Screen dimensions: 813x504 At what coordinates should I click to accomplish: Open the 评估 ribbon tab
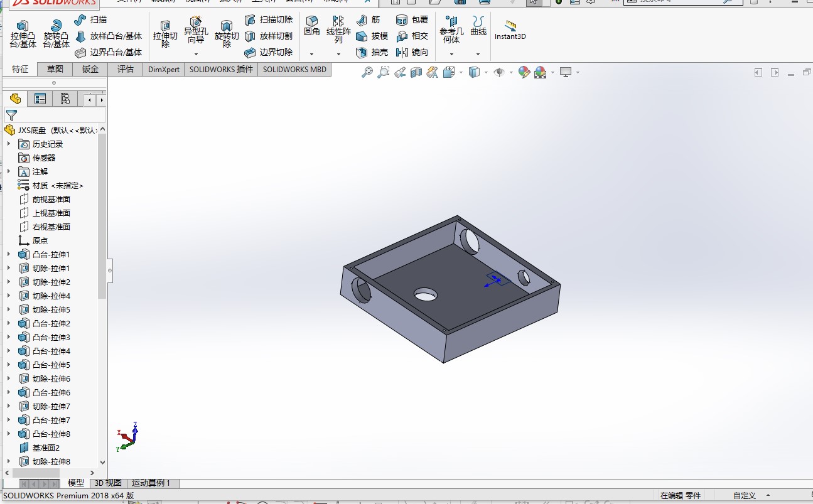pyautogui.click(x=126, y=69)
